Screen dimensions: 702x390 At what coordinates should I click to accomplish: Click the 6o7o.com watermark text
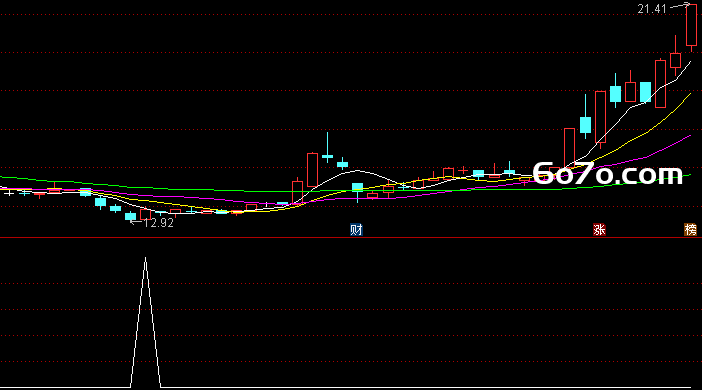tap(608, 174)
